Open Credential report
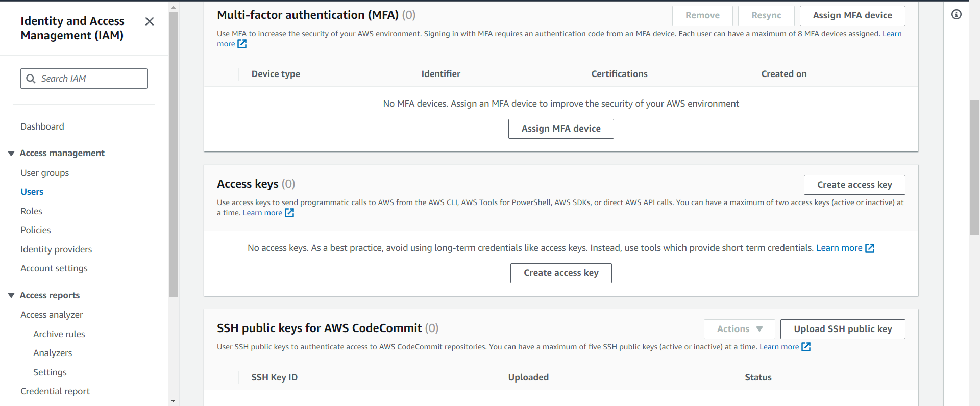The image size is (980, 406). (55, 391)
